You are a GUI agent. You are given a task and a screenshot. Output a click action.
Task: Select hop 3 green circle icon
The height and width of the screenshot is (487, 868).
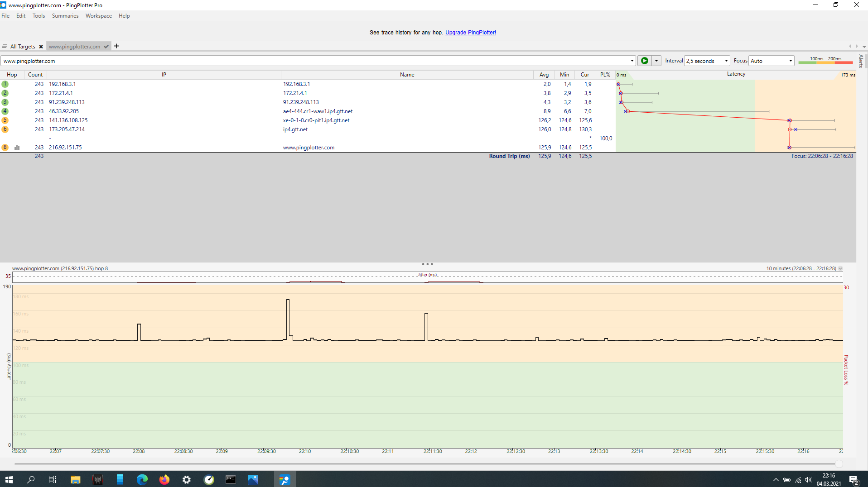pyautogui.click(x=5, y=102)
